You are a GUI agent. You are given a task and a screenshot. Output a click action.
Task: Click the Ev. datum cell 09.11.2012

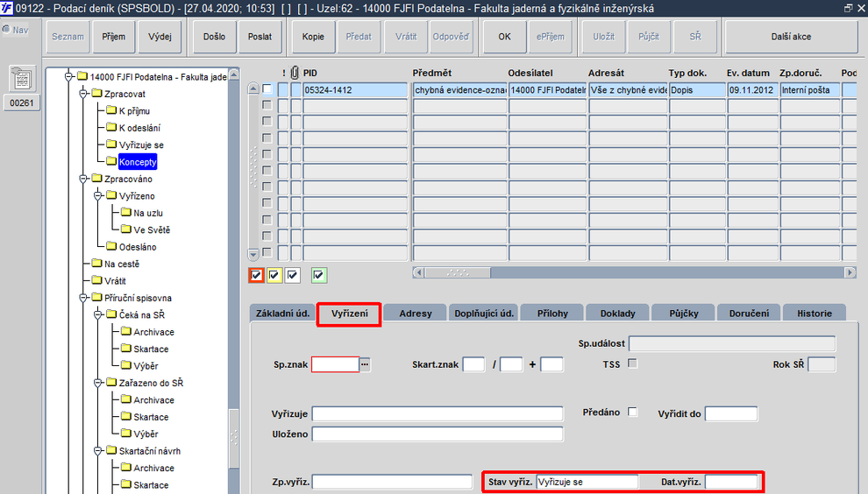[x=751, y=89]
